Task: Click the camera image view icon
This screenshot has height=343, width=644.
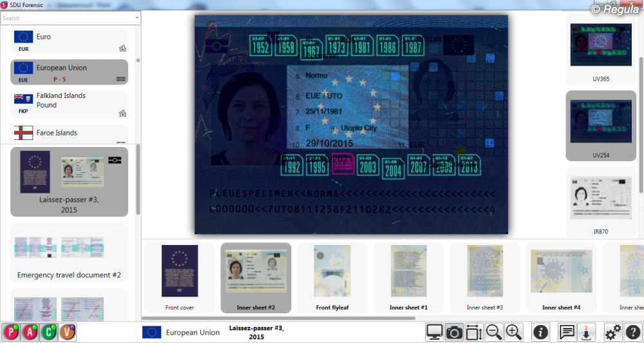Action: tap(454, 332)
